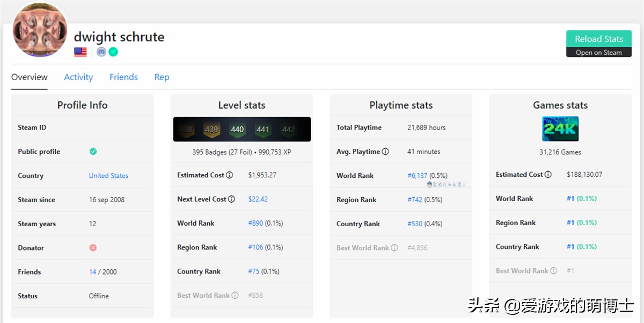Toggle the Best World Rank info in Games stats
The image size is (644, 323).
554,271
